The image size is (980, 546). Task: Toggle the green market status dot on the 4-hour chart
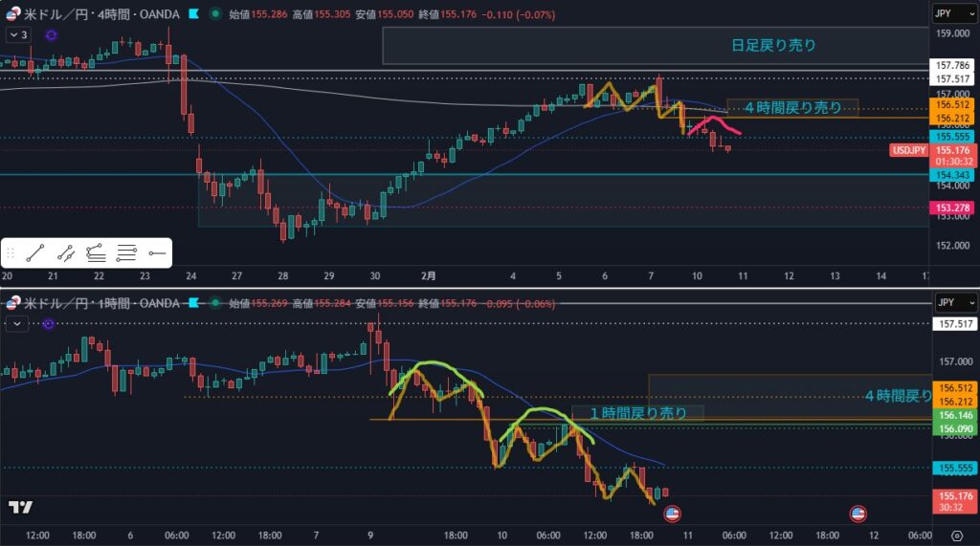212,14
